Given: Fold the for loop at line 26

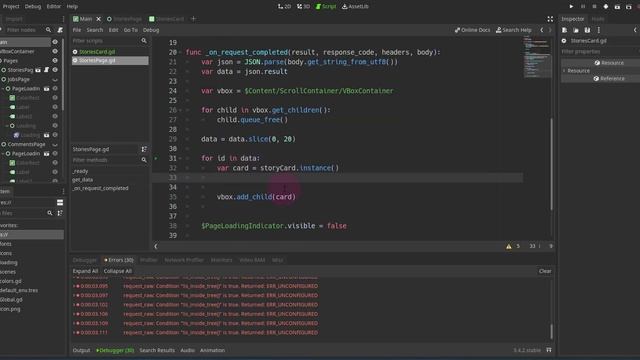Looking at the screenshot, I should (x=180, y=110).
